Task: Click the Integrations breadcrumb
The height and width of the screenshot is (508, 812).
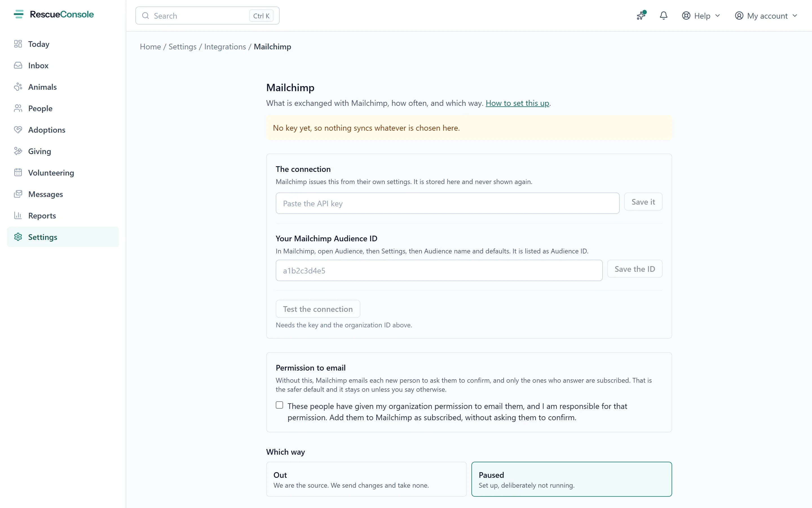Action: point(225,47)
